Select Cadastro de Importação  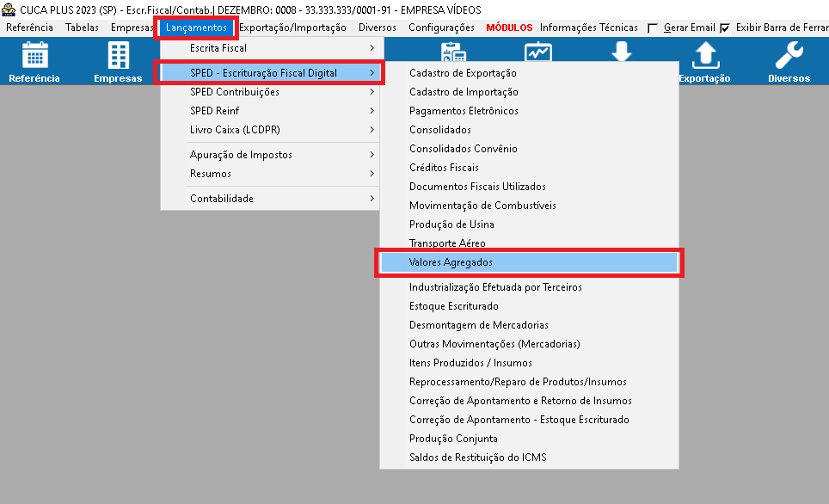[x=529, y=92]
